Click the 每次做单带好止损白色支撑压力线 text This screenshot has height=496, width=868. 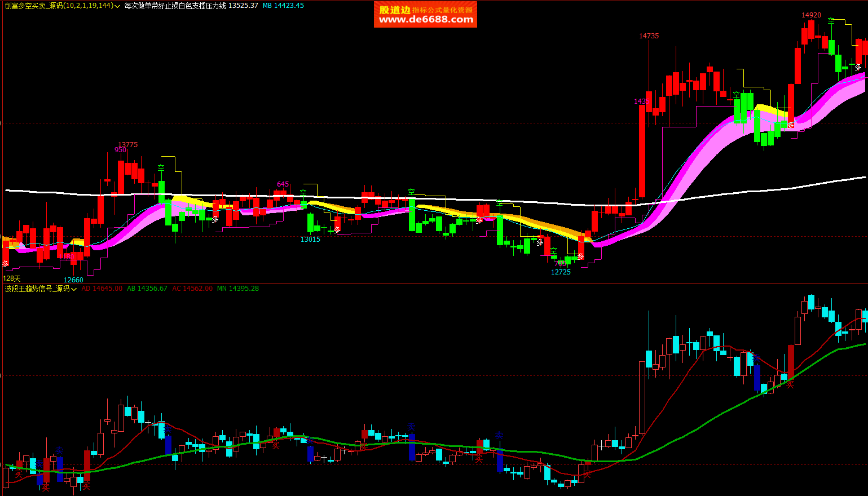coord(175,6)
